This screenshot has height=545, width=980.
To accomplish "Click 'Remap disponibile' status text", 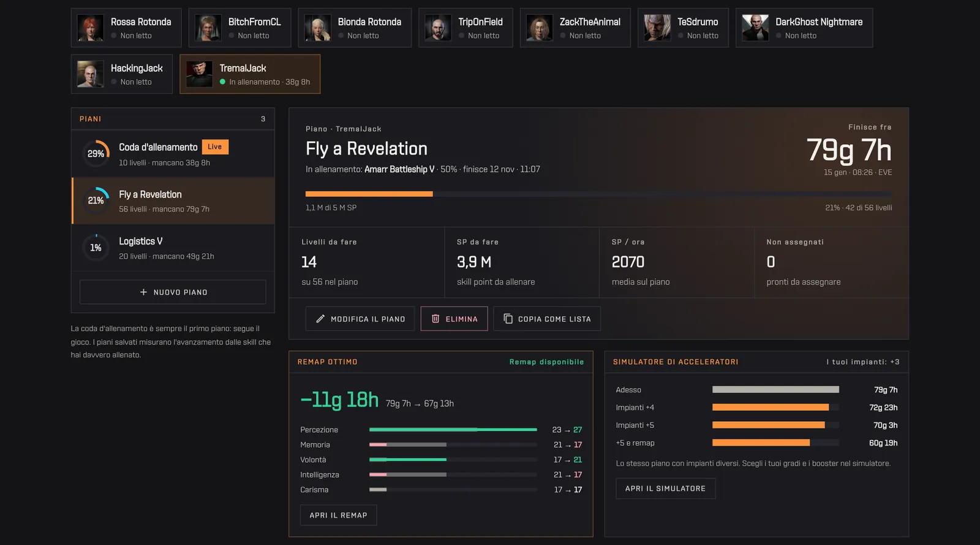I will click(x=546, y=362).
